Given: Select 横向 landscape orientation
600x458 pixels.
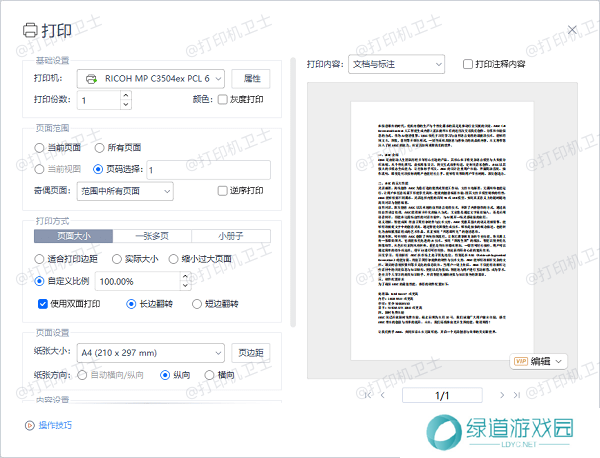Looking at the screenshot, I should [209, 375].
